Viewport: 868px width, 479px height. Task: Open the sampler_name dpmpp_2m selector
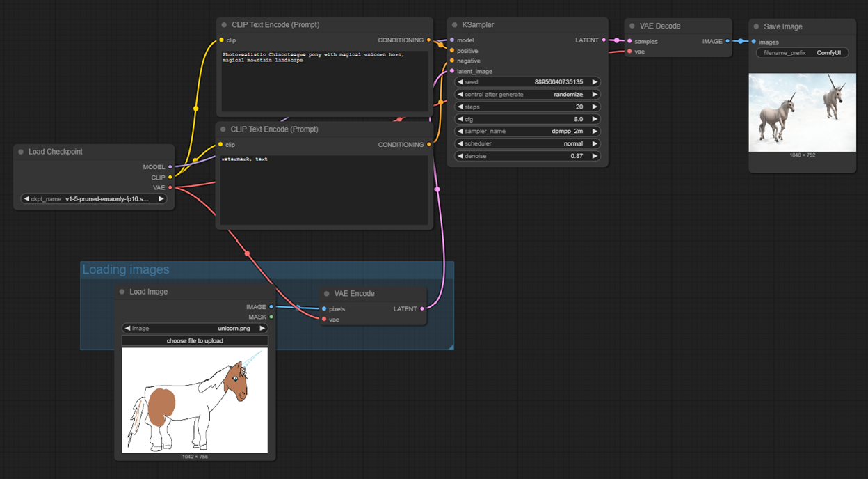tap(528, 132)
